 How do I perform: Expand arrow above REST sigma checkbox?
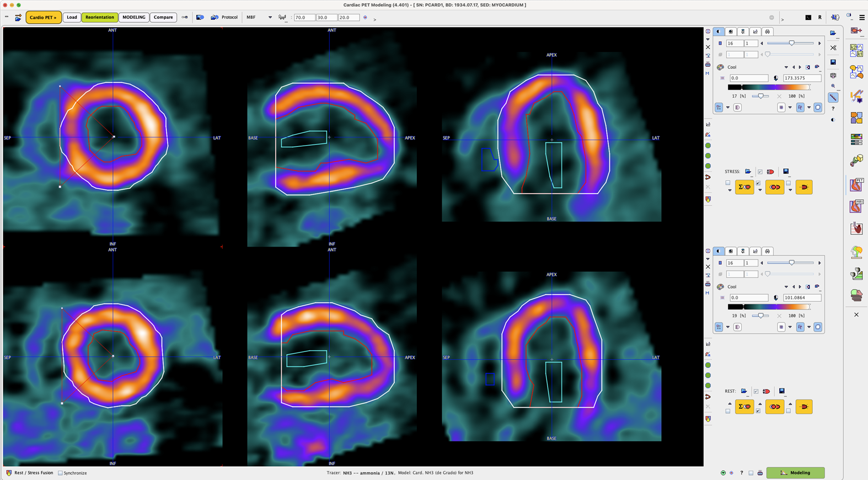click(x=730, y=404)
